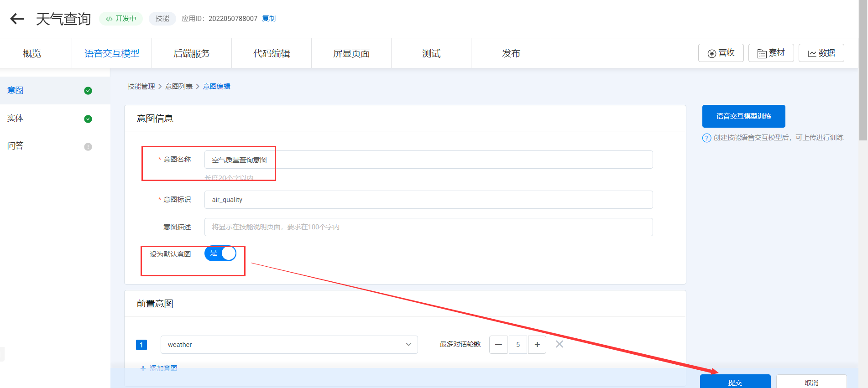
Task: Select 实体 in the left sidebar
Action: tap(55, 118)
